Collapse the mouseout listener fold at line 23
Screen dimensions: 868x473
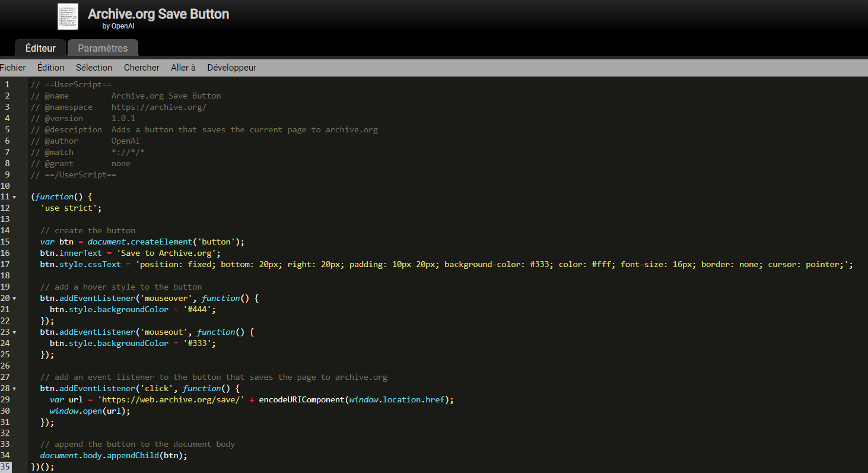click(14, 332)
